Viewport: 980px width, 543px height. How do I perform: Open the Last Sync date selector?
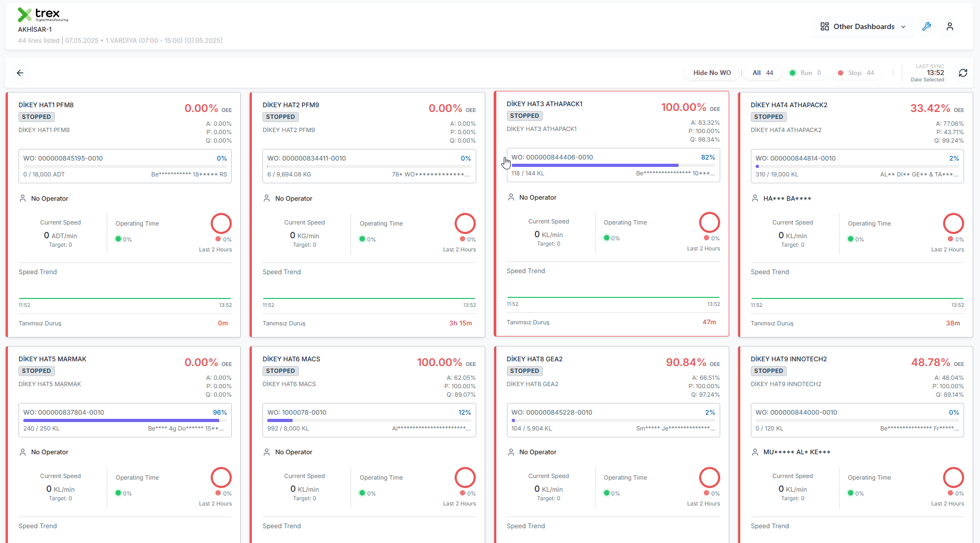(x=928, y=73)
